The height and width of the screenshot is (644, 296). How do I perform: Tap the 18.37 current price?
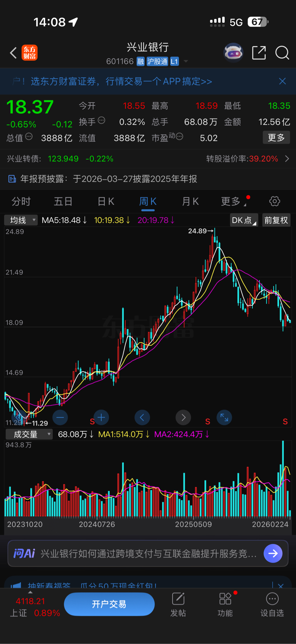30,107
